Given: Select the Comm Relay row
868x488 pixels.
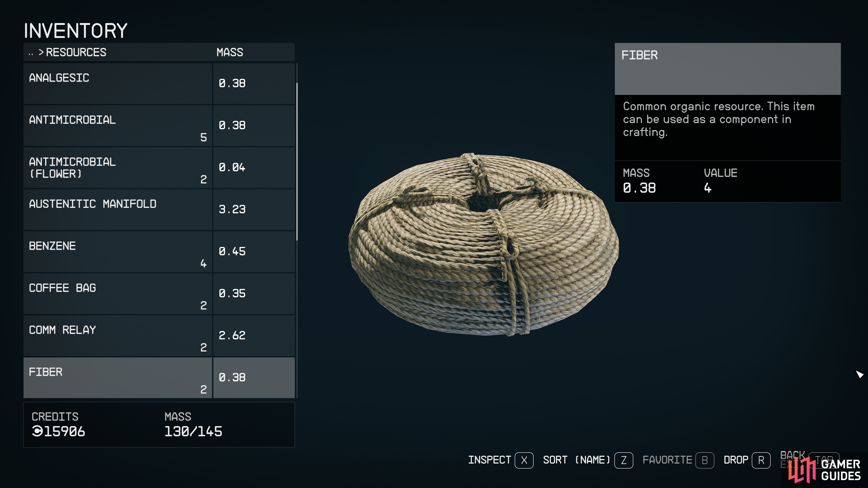Looking at the screenshot, I should pos(159,336).
